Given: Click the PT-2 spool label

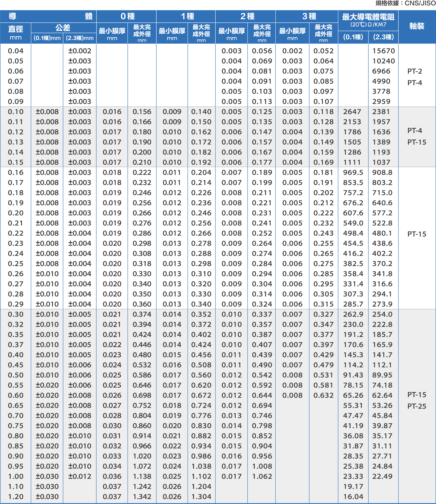Looking at the screenshot, I should click(x=415, y=71).
